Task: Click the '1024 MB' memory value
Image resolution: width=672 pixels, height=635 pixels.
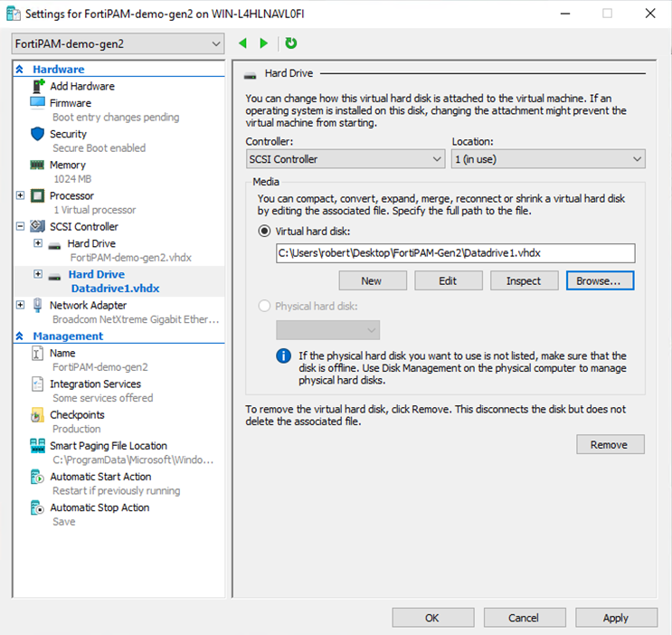Action: (x=72, y=179)
